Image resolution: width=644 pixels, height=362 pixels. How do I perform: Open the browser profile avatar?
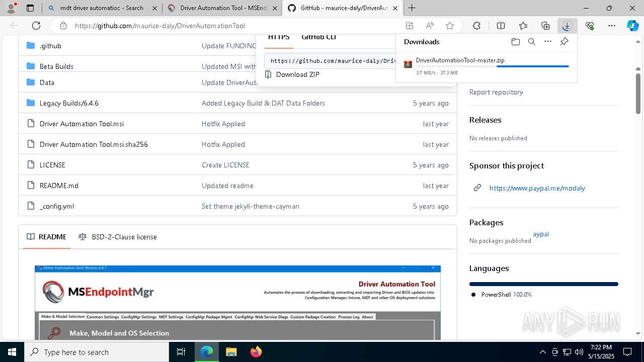[11, 8]
